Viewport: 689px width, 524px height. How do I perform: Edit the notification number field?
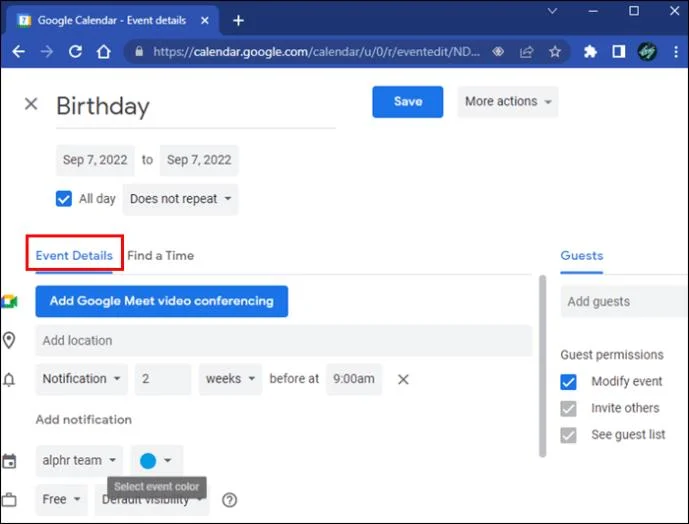point(163,379)
